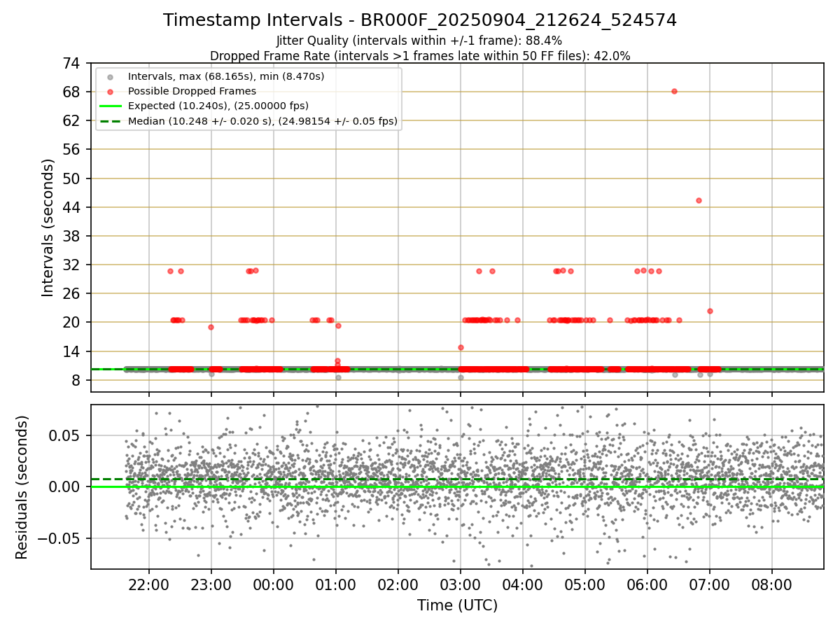Viewport: 840px width, 630px height.
Task: Select the legend entry 'Possible Dropped Frames'
Action: [192, 91]
